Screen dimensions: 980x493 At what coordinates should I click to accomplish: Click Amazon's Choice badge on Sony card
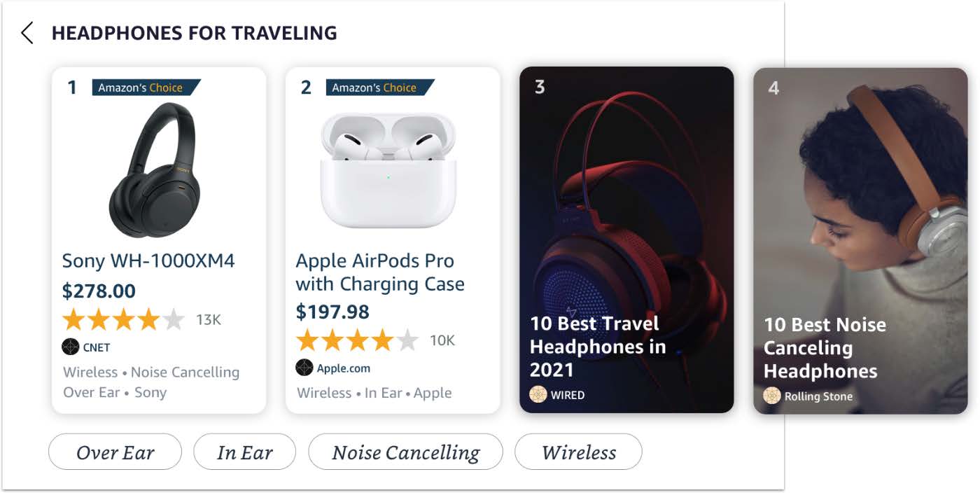click(x=145, y=88)
